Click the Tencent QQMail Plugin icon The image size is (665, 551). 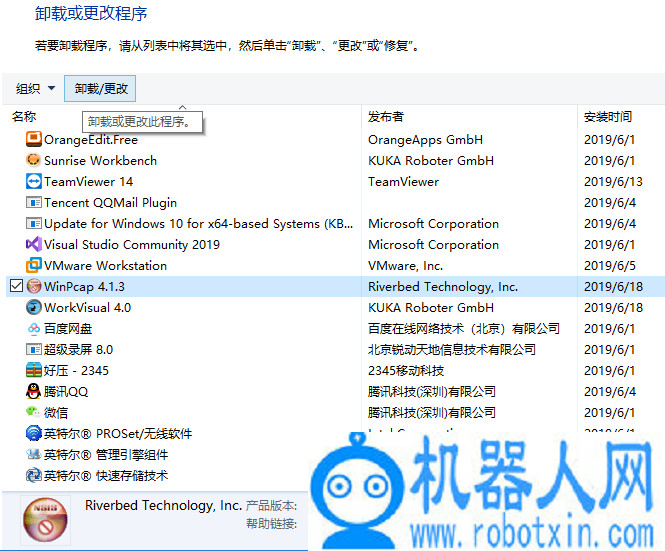pyautogui.click(x=34, y=202)
